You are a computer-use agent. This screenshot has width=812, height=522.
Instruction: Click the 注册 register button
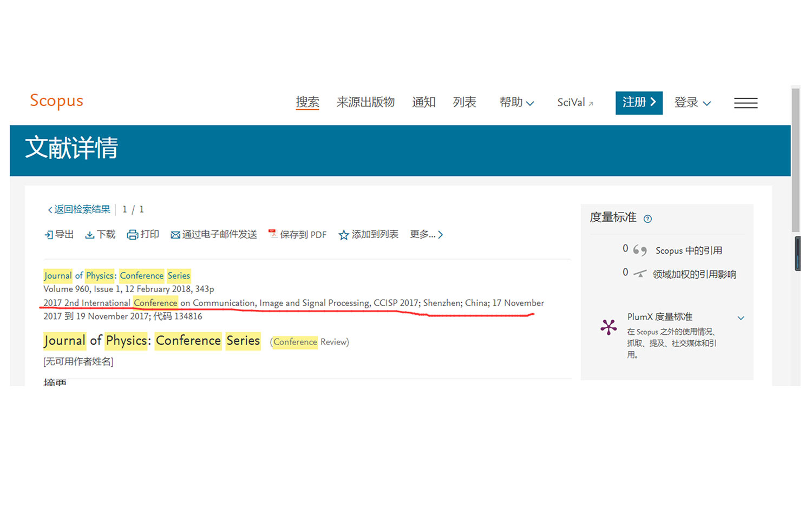point(639,102)
